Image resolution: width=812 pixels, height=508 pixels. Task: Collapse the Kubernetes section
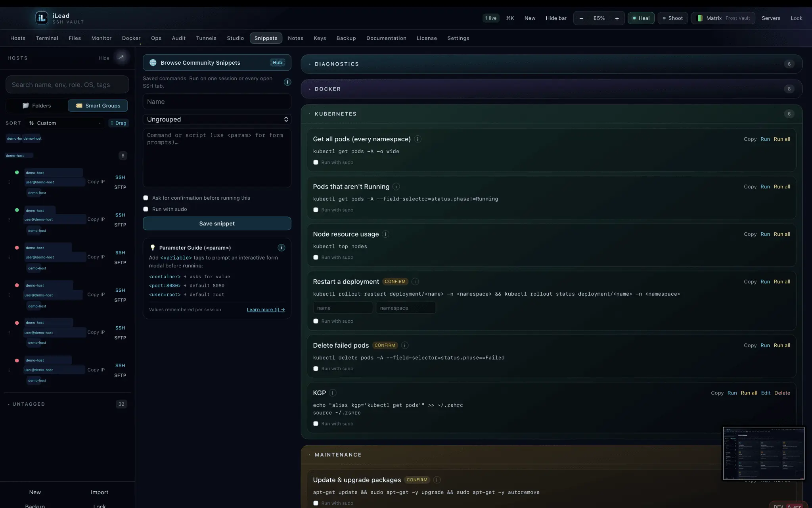coord(552,114)
